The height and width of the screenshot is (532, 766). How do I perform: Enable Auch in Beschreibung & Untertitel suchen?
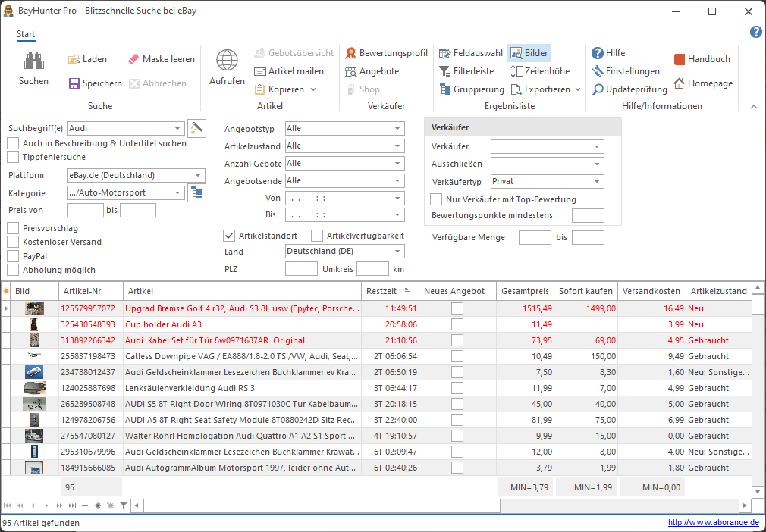point(13,143)
